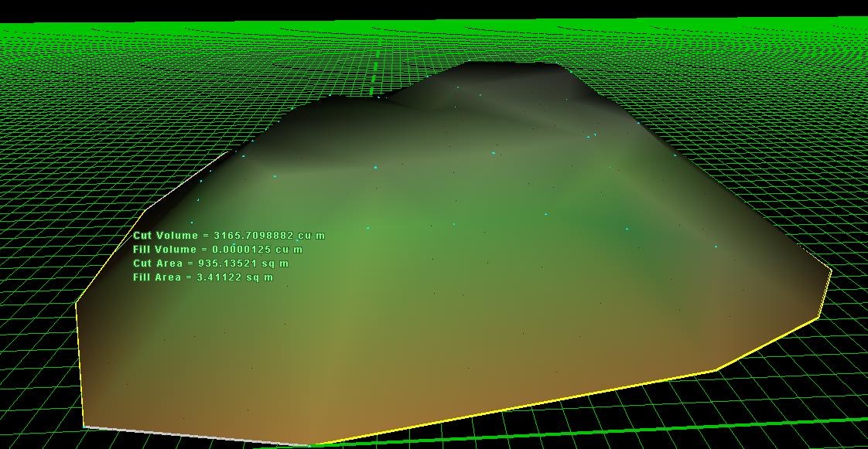
Task: Click the bottom-left corner vertex of the boundary
Action: [84, 427]
